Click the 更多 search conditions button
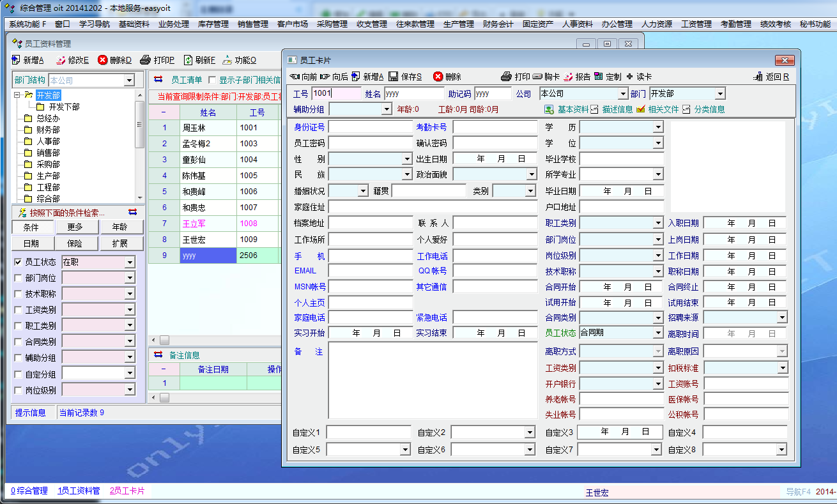 click(x=74, y=227)
